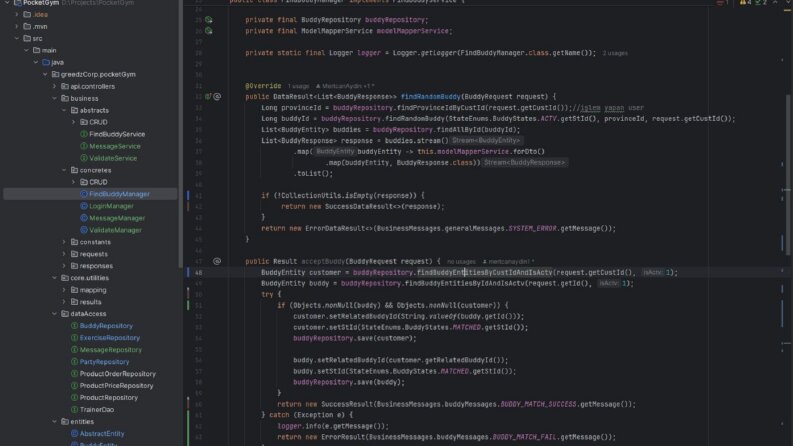Click BUDDY_MATCH_SUCCESS constant in code
Viewport: 793px width, 446px height.
coord(538,405)
